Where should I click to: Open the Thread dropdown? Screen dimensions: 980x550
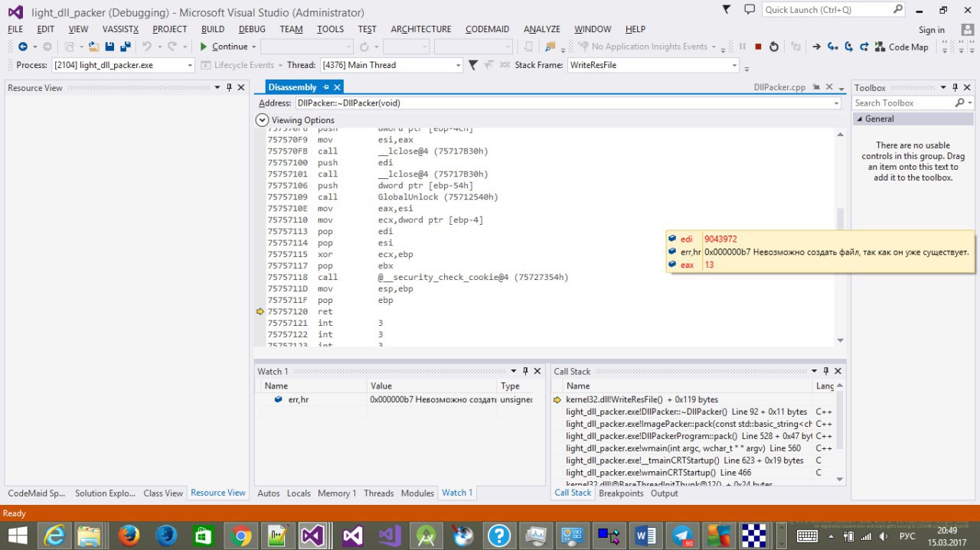coord(459,66)
